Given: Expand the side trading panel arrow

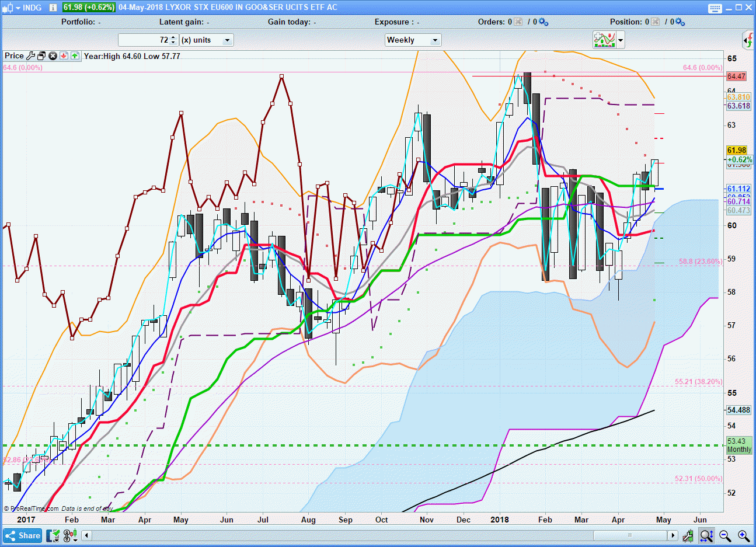Looking at the screenshot, I should point(748,40).
